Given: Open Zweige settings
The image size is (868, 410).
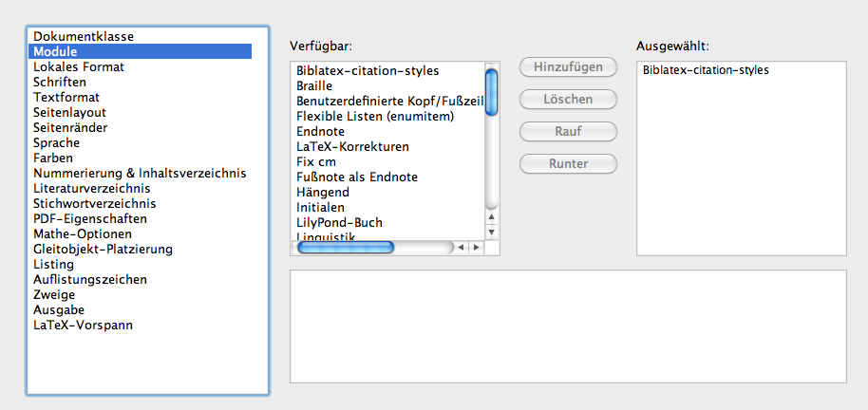Looking at the screenshot, I should (x=140, y=295).
